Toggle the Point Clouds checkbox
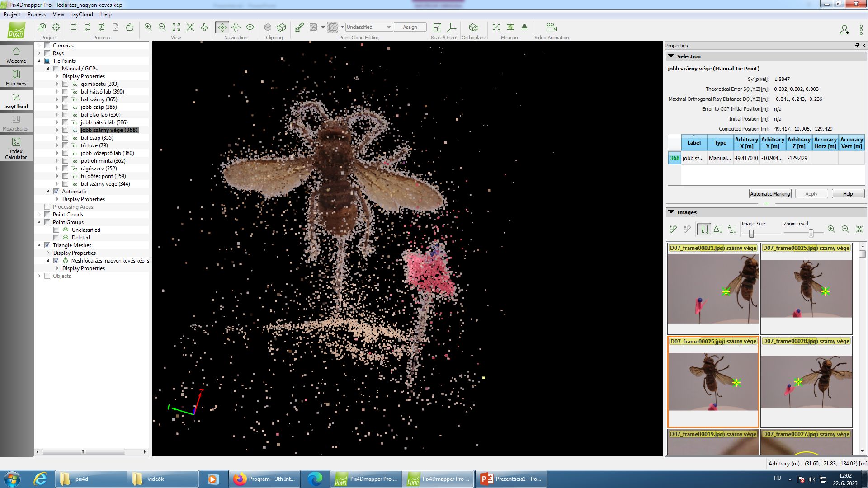Screen dimensions: 868x488 click(47, 215)
